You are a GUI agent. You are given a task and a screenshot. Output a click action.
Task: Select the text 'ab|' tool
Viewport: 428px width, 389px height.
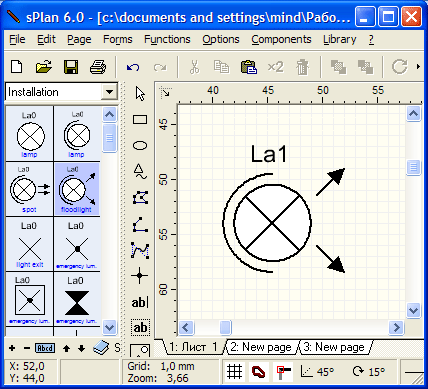coord(140,303)
